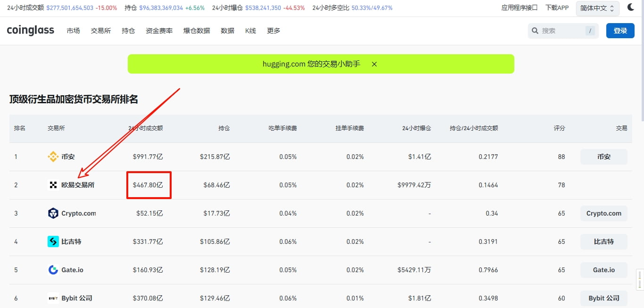Image resolution: width=644 pixels, height=308 pixels.
Task: Select the Binance exchange logo icon
Action: tap(53, 156)
